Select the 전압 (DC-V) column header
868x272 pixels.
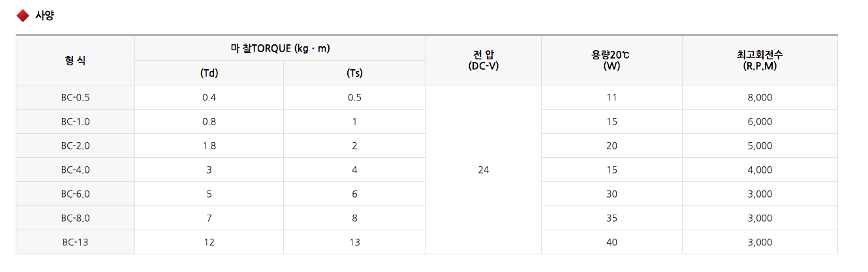[x=483, y=61]
